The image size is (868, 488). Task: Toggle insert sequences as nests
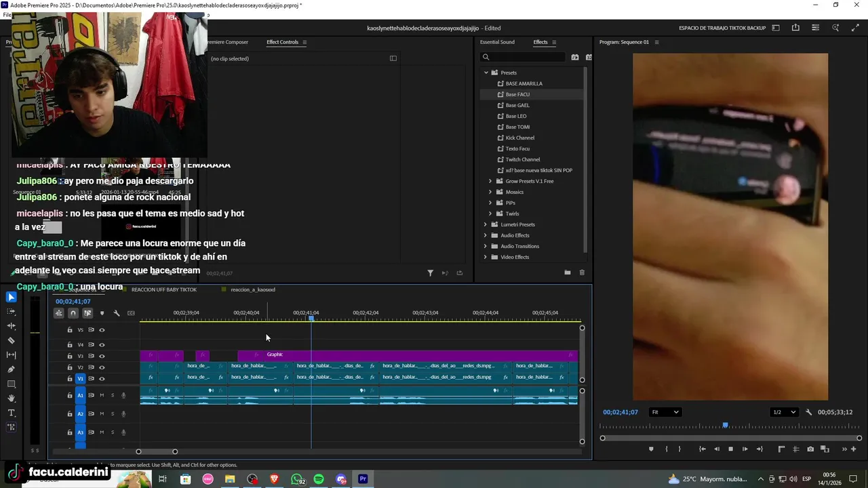(58, 313)
